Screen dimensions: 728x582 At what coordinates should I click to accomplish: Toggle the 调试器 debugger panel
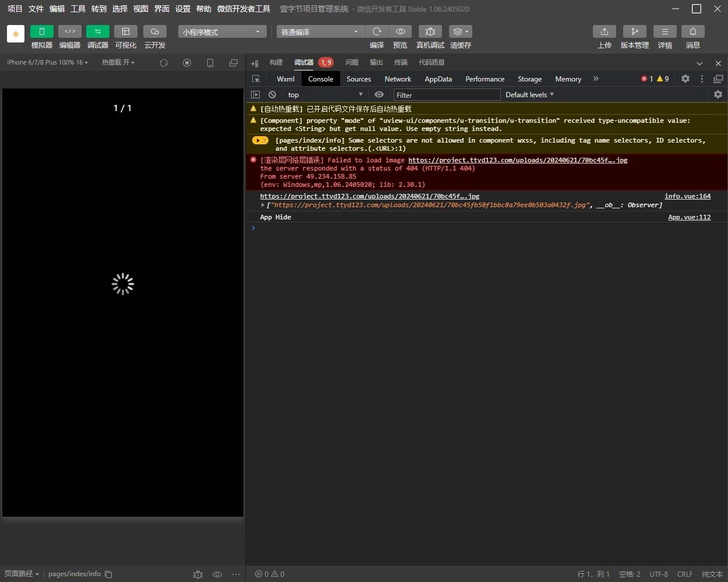pyautogui.click(x=98, y=31)
